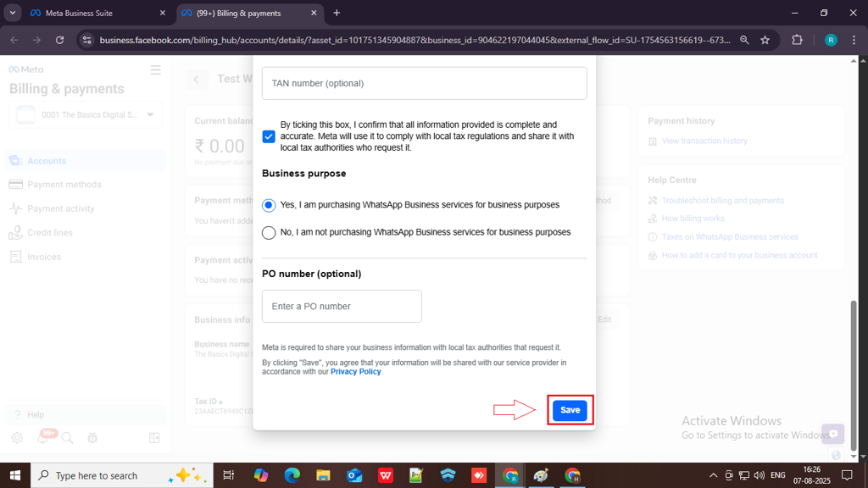Open How to add a card help link
Viewport: 868px width, 488px height.
point(739,255)
